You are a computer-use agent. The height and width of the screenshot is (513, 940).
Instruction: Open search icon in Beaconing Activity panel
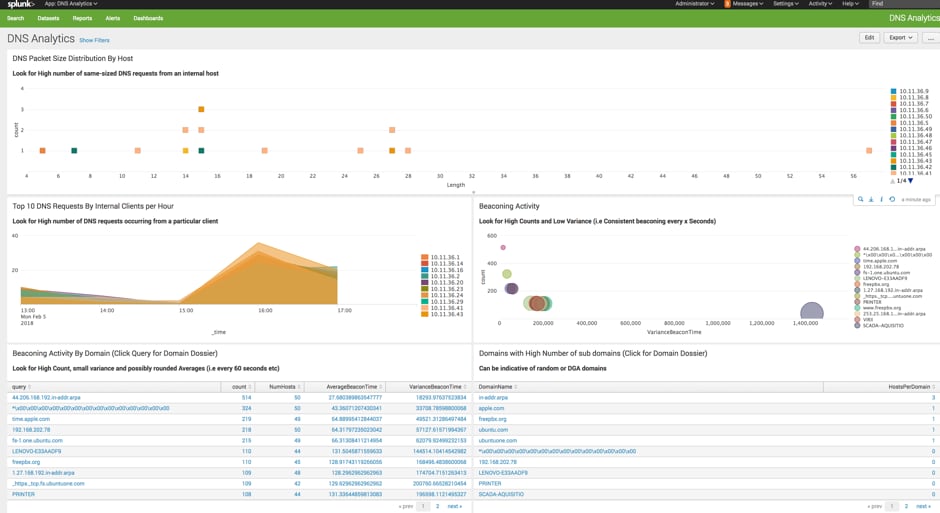(860, 200)
